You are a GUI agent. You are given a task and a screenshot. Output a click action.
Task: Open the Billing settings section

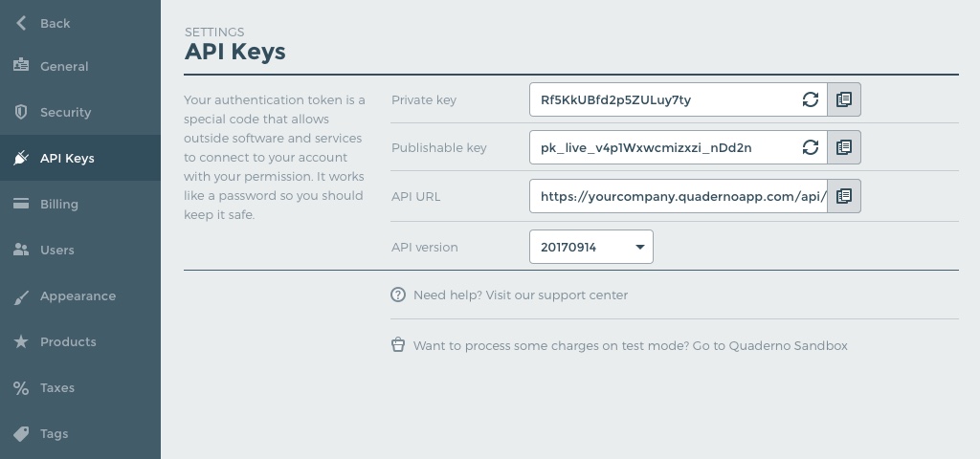coord(80,205)
